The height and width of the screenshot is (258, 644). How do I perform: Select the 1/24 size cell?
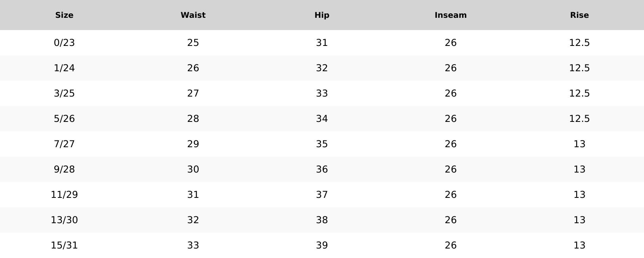pos(64,68)
